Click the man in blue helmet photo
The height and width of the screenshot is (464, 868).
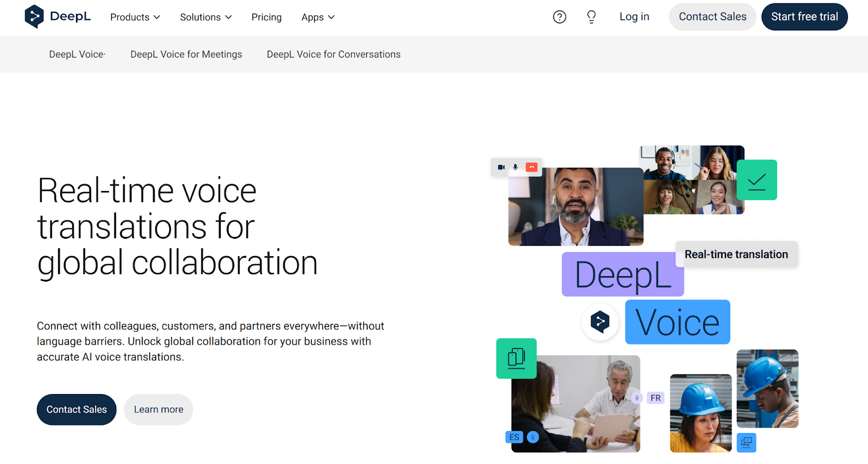pos(767,389)
